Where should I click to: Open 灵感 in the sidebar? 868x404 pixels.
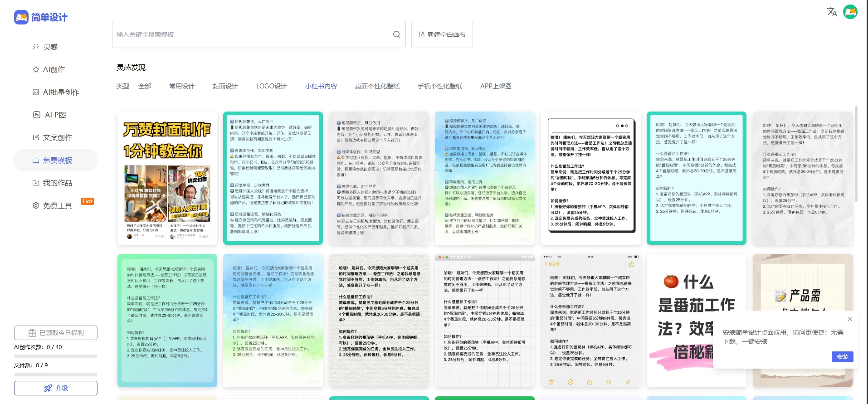pyautogui.click(x=50, y=47)
